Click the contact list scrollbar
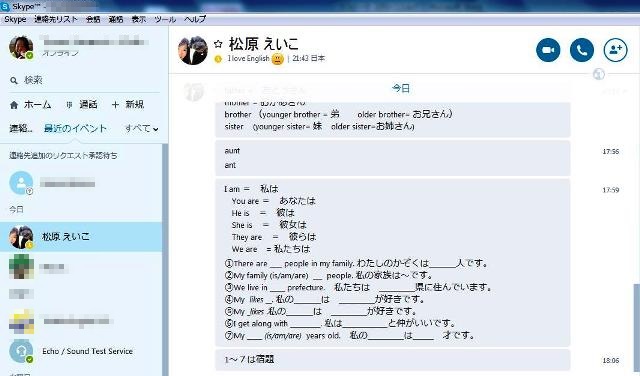The width and height of the screenshot is (640, 376). [165, 260]
